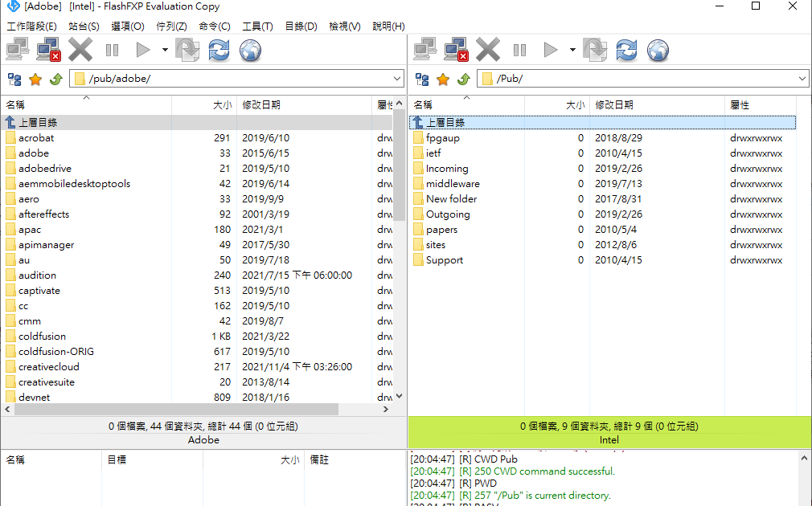
Task: Connect to a site in the left pane
Action: point(16,50)
